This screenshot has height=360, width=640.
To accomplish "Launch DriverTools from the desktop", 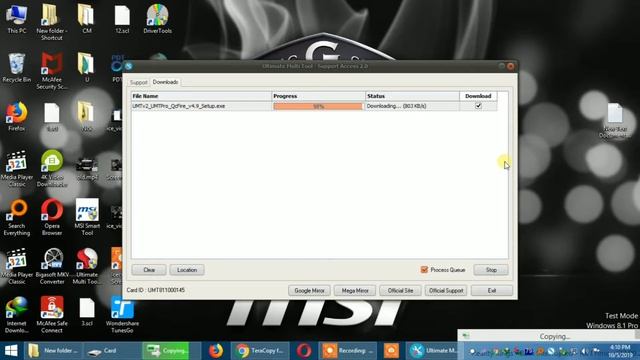I will tap(158, 19).
